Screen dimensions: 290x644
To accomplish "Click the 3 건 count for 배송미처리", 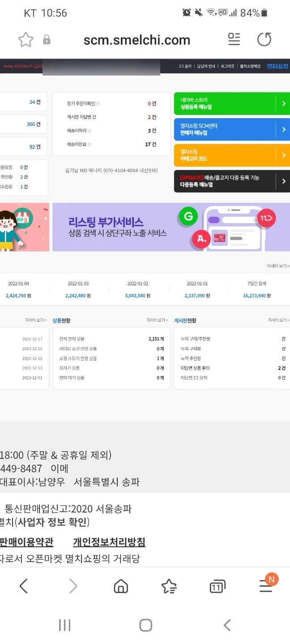I will point(152,131).
